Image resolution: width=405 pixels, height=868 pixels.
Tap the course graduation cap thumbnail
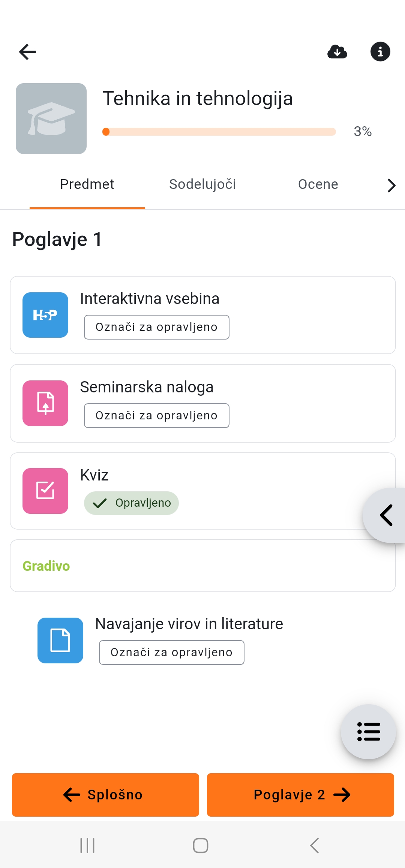51,118
